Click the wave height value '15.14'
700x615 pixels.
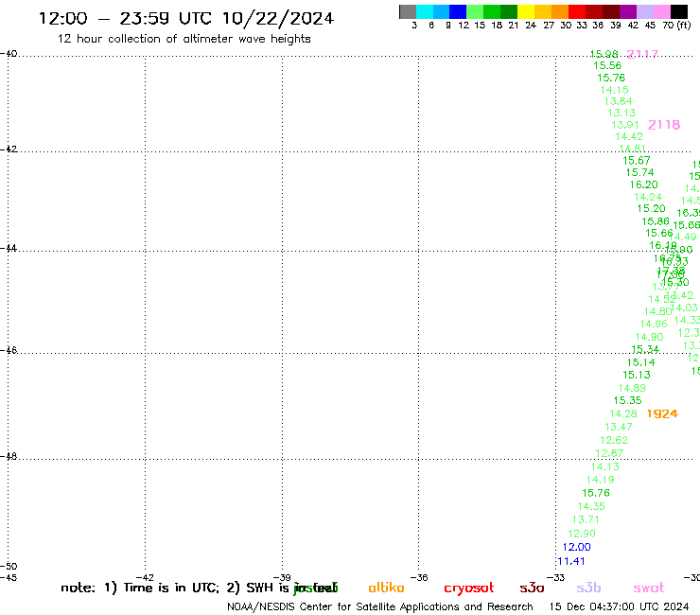tap(640, 362)
